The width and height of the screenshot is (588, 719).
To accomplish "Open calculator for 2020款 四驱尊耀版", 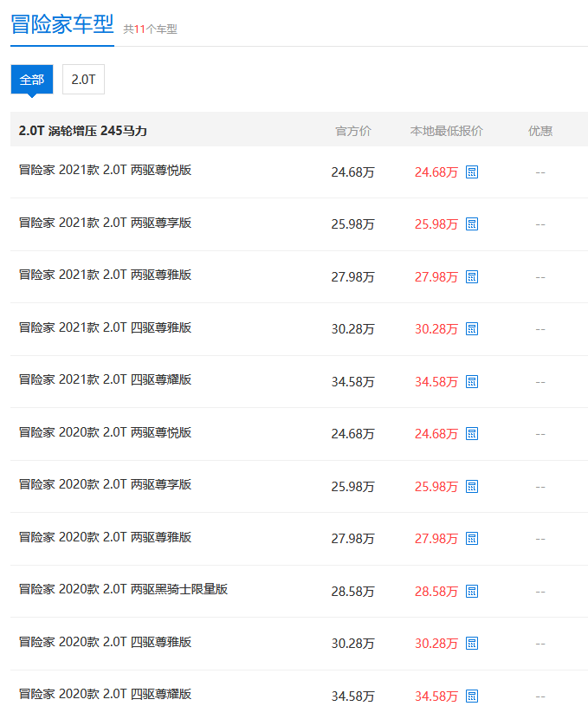I will (472, 696).
